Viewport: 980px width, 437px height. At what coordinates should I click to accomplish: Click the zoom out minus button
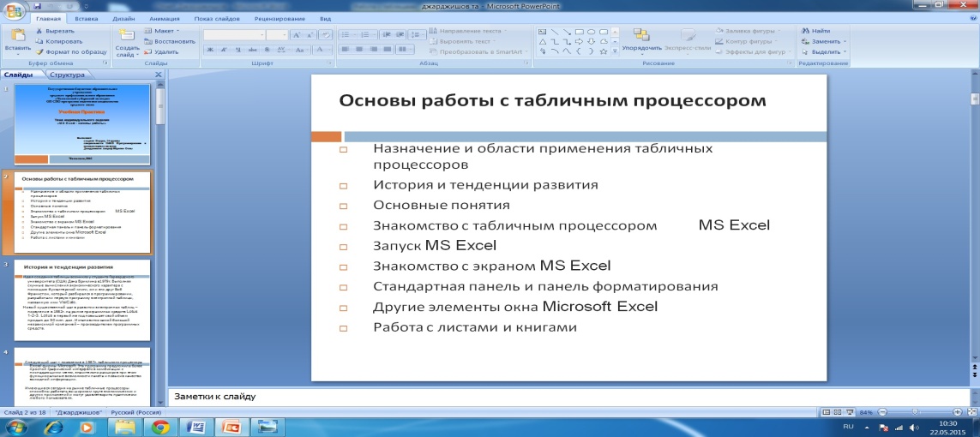(x=882, y=412)
